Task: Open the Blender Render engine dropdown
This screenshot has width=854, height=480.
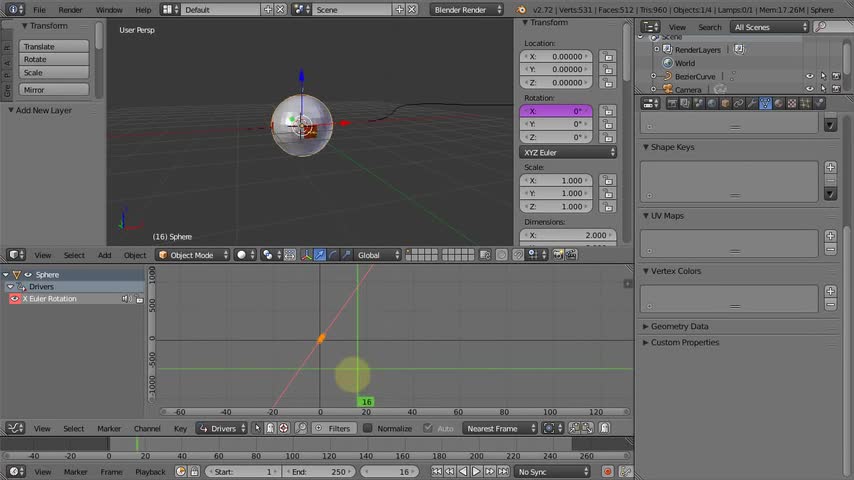Action: (x=467, y=10)
